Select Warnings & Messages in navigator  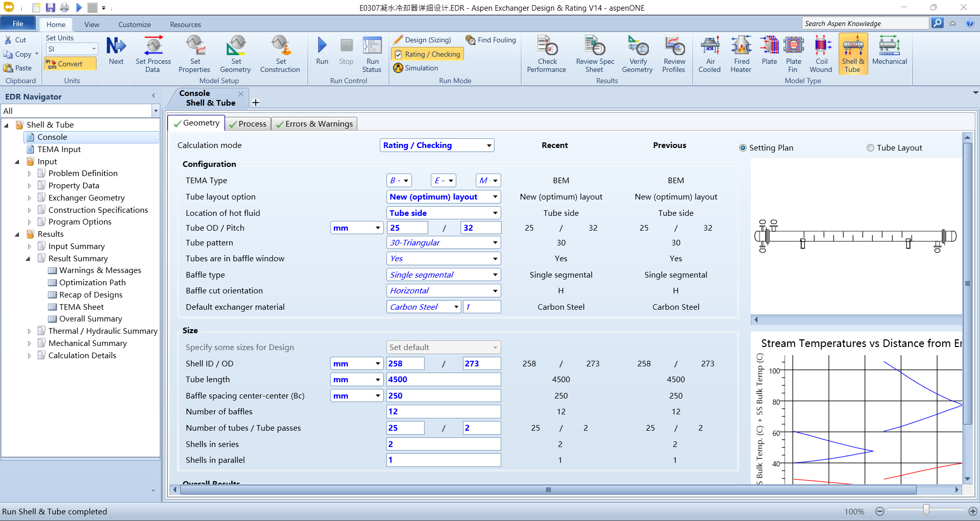click(x=100, y=270)
